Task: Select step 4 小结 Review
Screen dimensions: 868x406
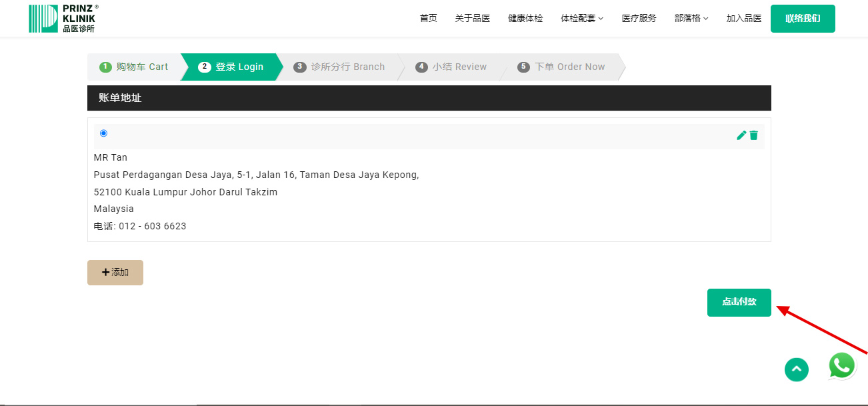Action: tap(451, 67)
